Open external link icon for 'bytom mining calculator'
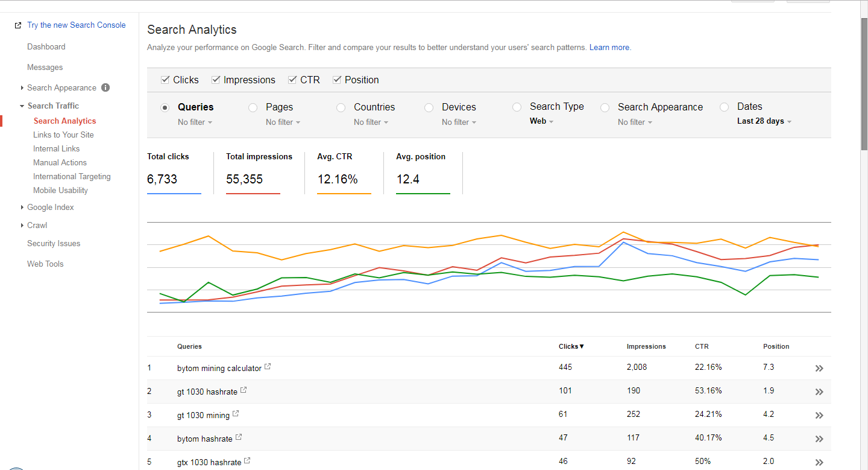The height and width of the screenshot is (470, 868). (x=268, y=367)
